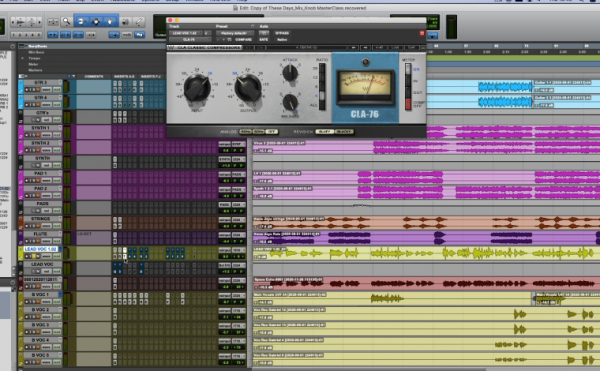Viewport: 600px width, 371px height.
Task: Solo the LEAD VOC 1.02 track
Action: coord(33,256)
